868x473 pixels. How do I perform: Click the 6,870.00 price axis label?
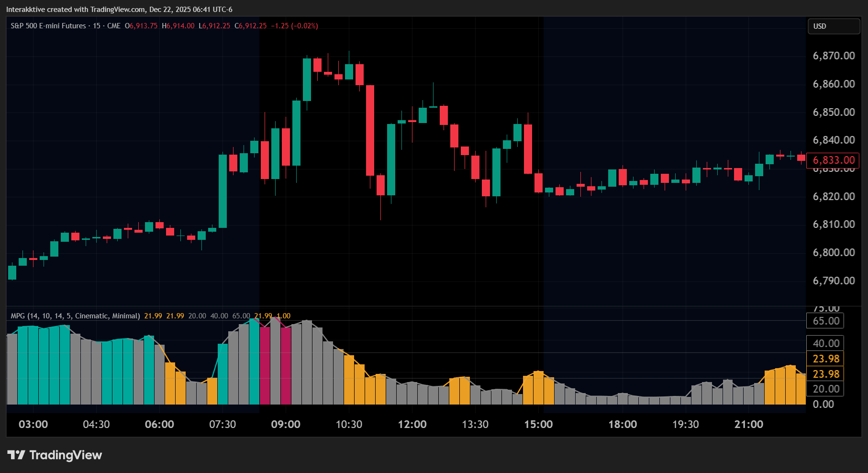coord(834,56)
